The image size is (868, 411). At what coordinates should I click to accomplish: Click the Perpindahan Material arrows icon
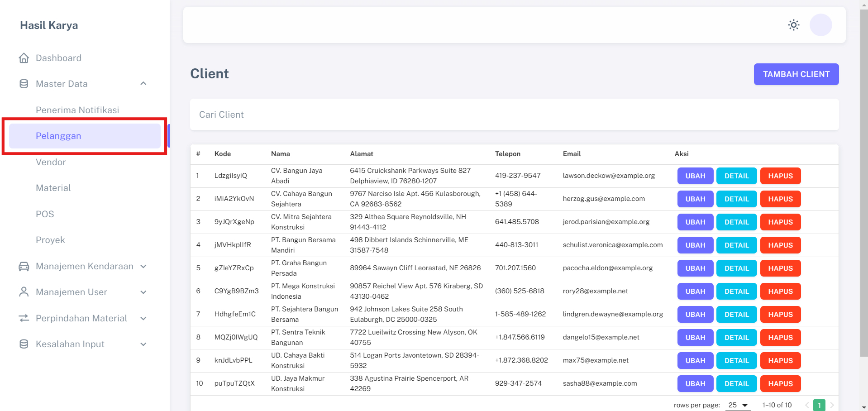pos(24,318)
